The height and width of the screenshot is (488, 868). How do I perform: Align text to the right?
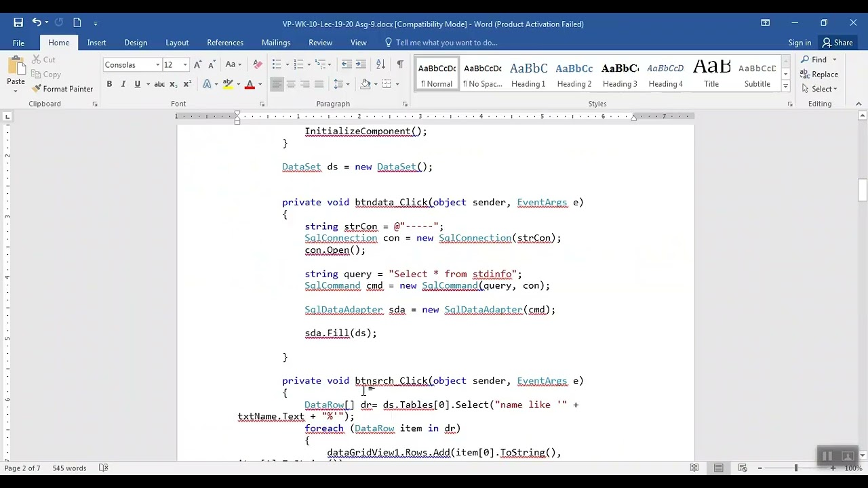point(304,84)
